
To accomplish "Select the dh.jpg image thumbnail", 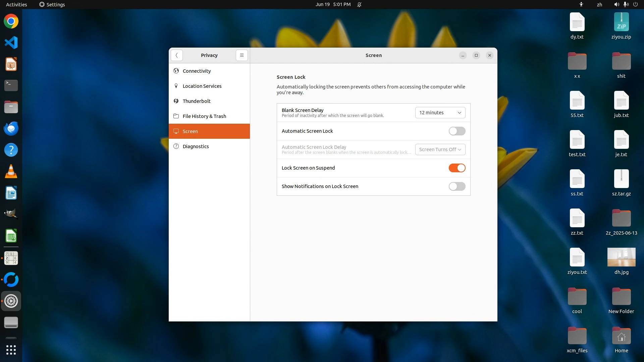I will pos(621,257).
